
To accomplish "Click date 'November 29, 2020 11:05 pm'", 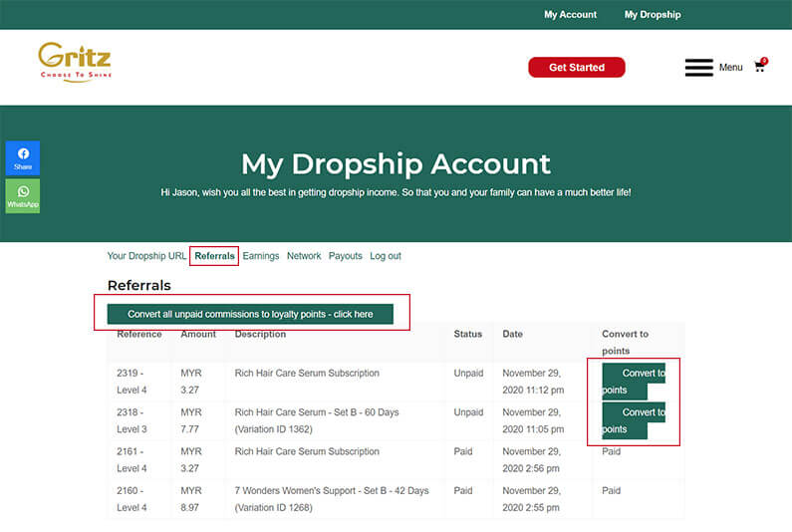I will pyautogui.click(x=533, y=420).
